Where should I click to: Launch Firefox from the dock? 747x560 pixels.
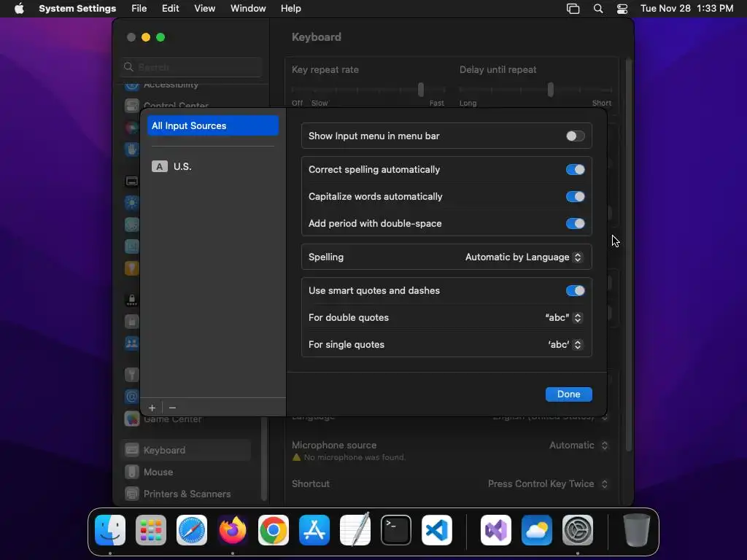click(x=233, y=530)
